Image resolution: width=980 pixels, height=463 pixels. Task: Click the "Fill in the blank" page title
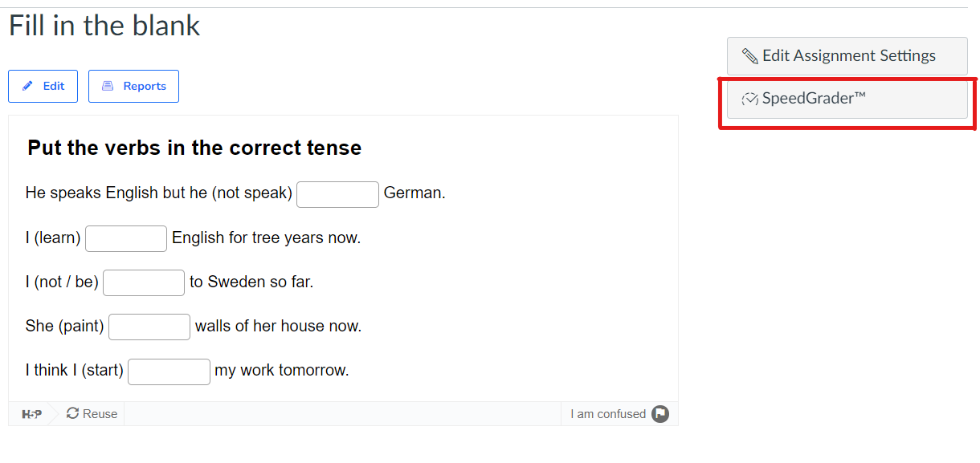104,26
